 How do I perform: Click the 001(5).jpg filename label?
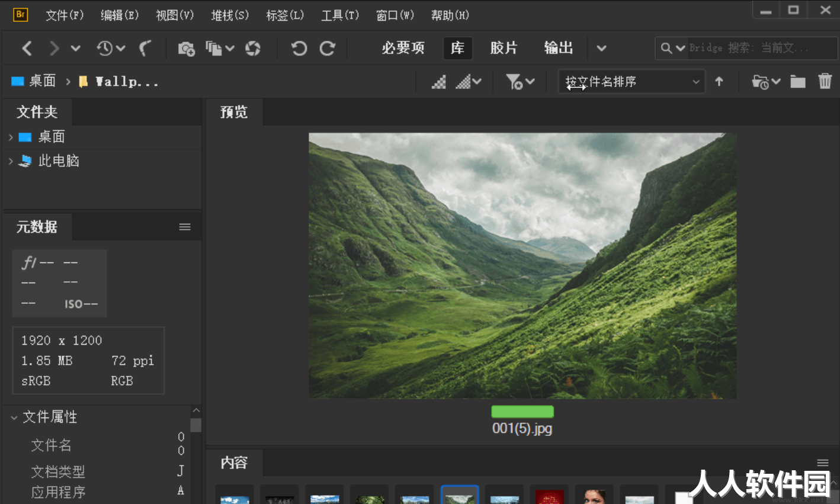tap(522, 428)
